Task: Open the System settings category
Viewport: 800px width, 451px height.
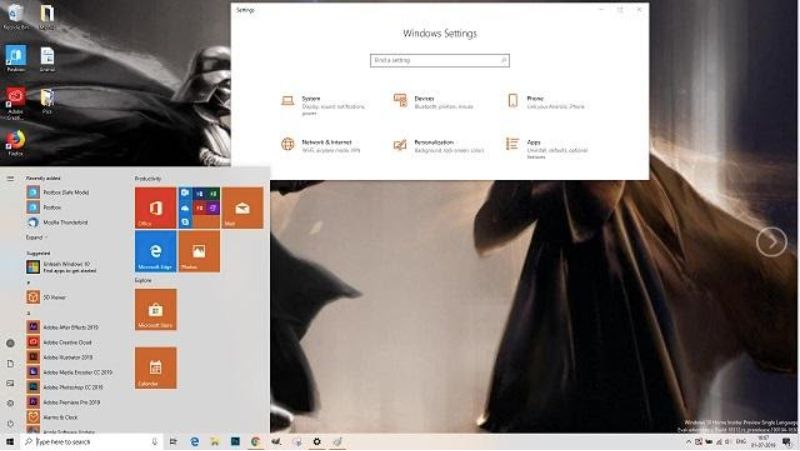Action: [x=323, y=105]
